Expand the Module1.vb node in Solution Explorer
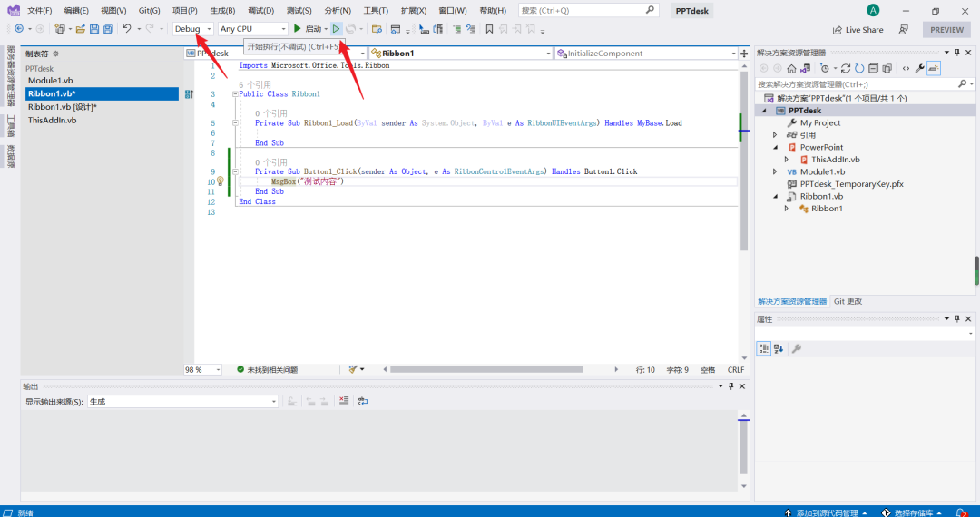Viewport: 980px width, 517px height. (775, 171)
